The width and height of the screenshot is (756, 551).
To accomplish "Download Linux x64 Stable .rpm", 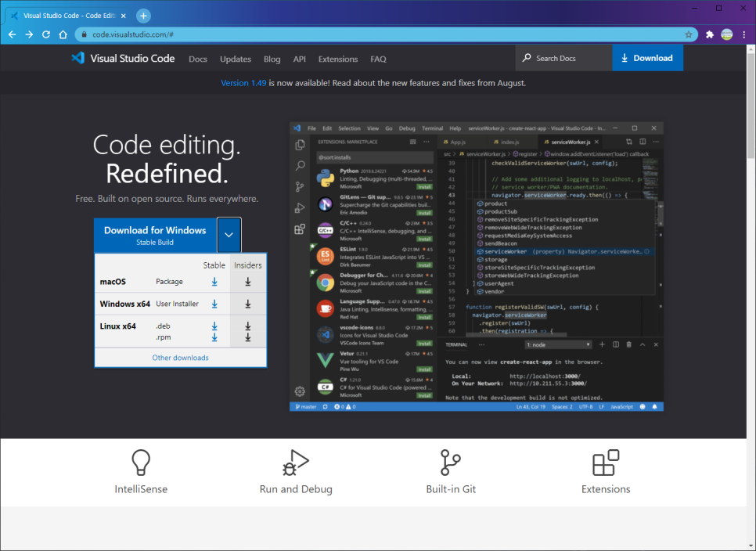I will coord(214,337).
